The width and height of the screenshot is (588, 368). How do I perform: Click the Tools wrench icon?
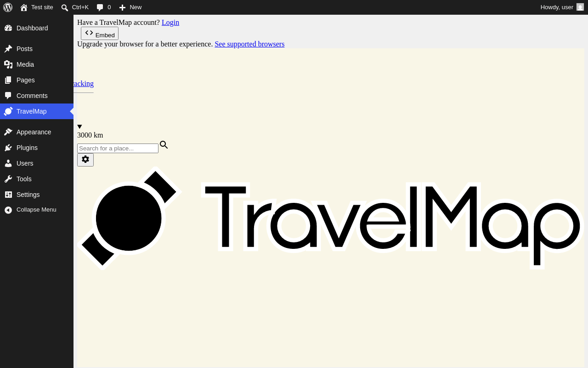click(x=8, y=179)
